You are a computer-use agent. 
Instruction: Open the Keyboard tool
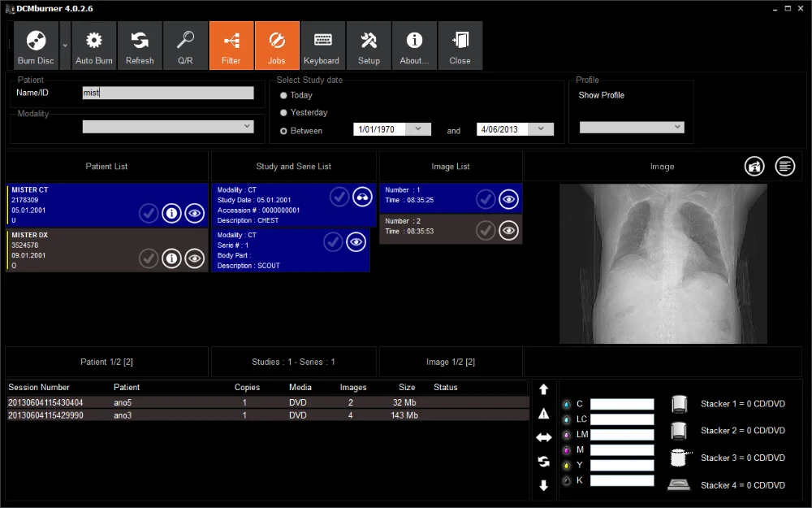click(322, 46)
